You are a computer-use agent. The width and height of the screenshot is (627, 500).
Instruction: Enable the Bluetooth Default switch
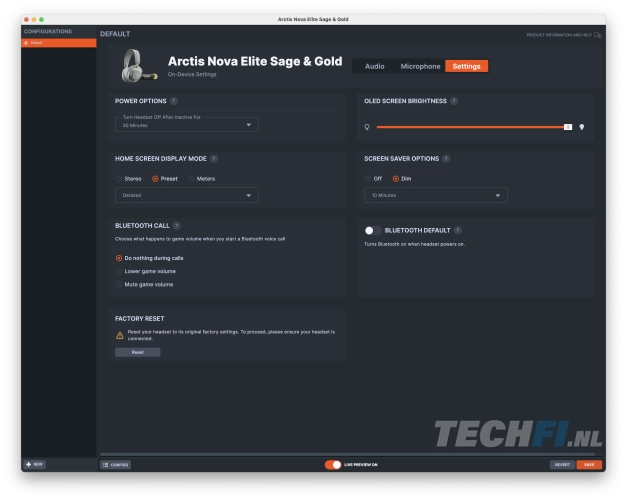click(x=372, y=231)
